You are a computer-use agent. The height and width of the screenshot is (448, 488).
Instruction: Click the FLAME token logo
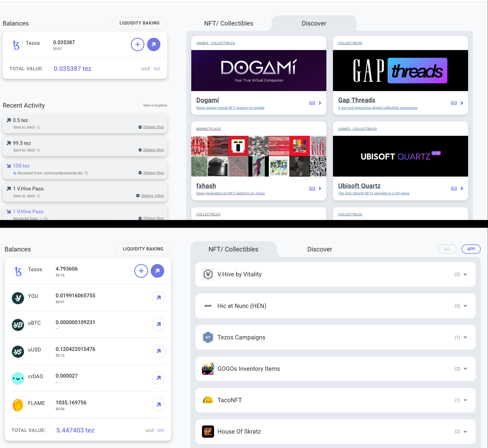[x=18, y=405]
